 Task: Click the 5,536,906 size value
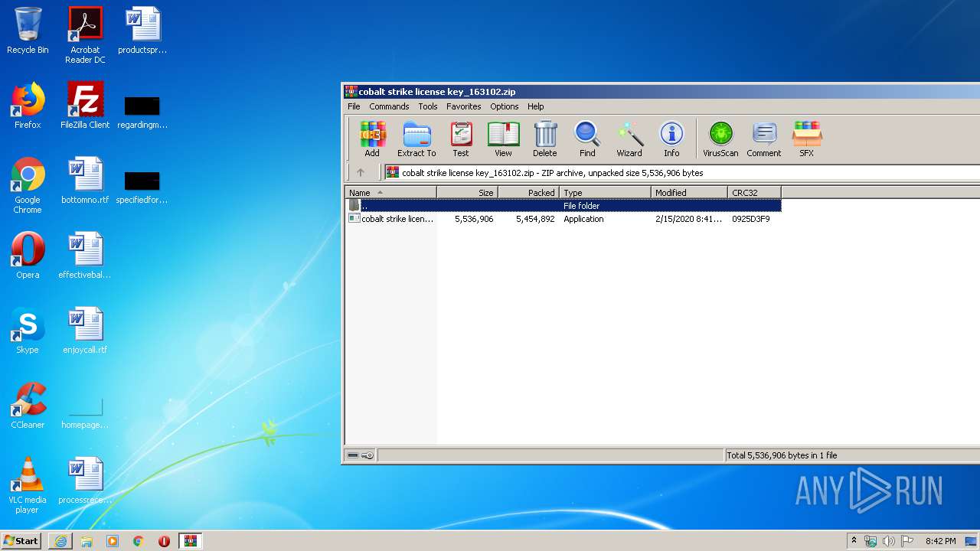click(x=474, y=219)
